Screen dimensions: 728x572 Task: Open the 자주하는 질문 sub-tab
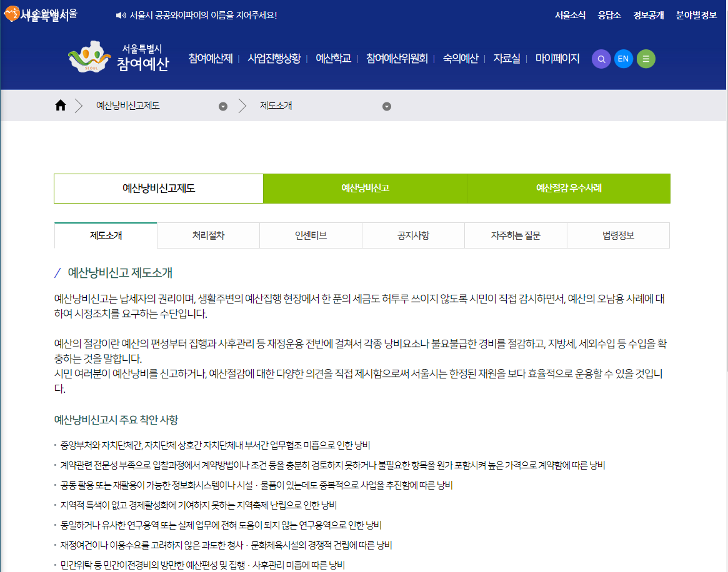(x=516, y=235)
